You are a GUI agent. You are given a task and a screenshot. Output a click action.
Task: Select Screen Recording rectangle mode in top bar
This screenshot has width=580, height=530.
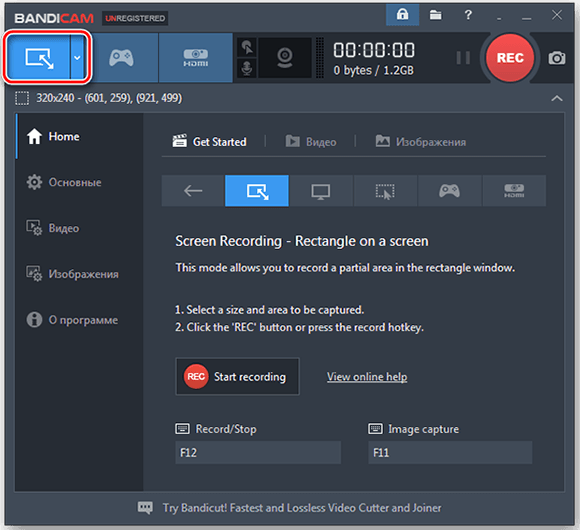[38, 58]
